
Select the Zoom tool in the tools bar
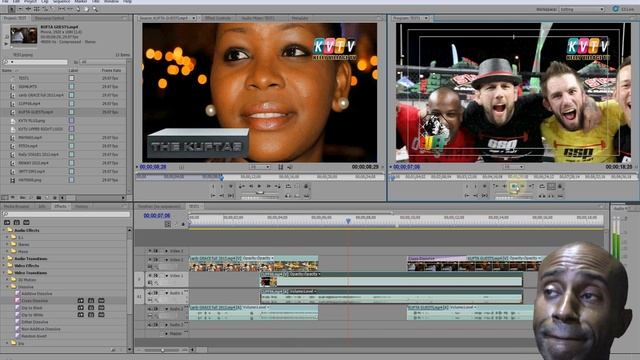[95, 9]
